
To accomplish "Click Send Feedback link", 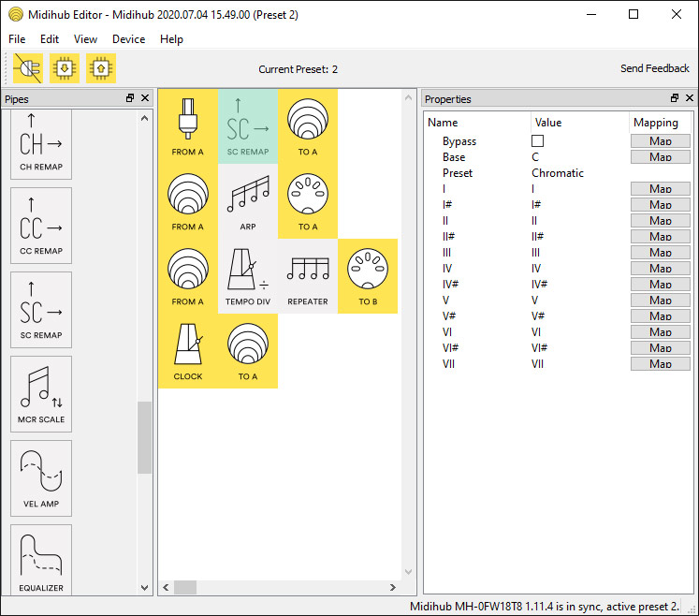I will 654,68.
